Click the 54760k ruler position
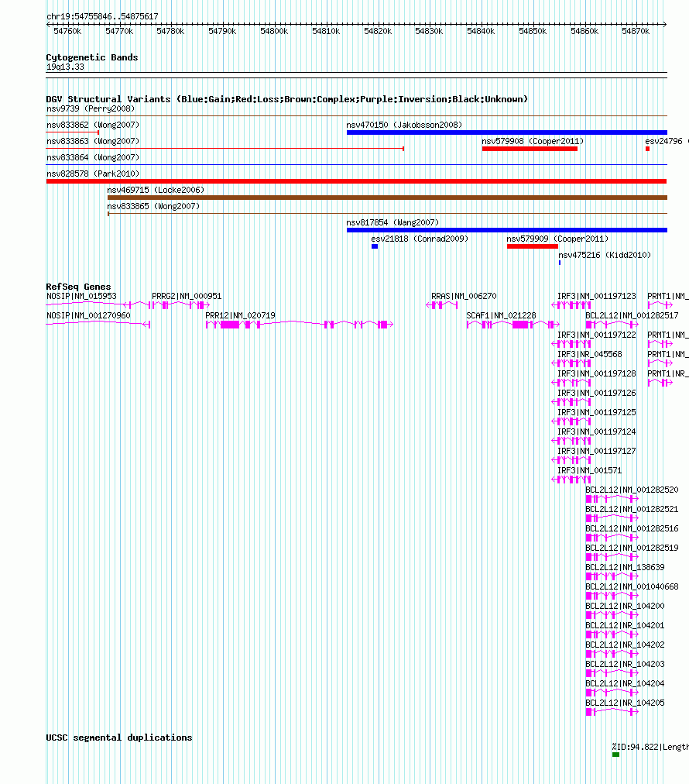 pyautogui.click(x=67, y=31)
